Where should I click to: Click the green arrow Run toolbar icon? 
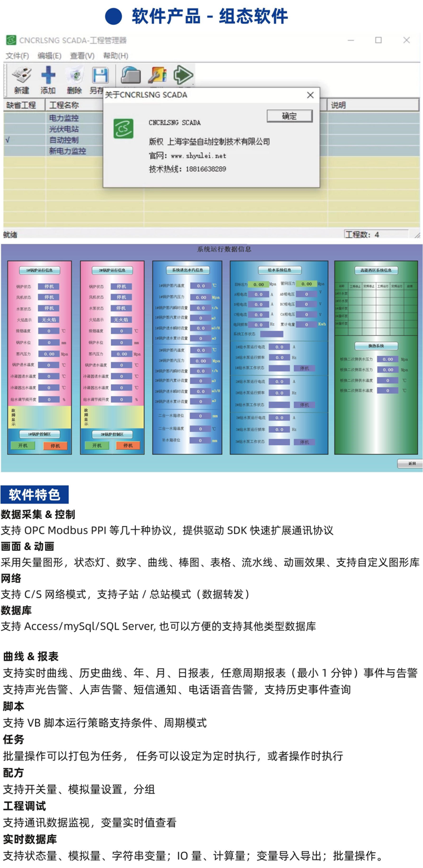click(x=183, y=75)
